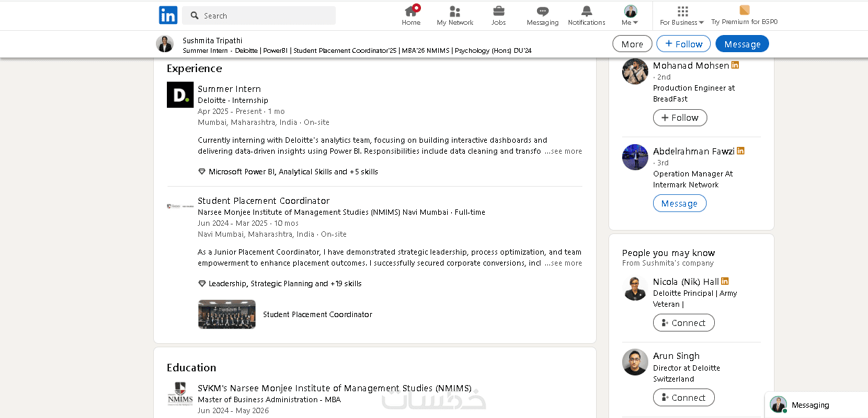The width and height of the screenshot is (868, 418).
Task: Open Microsoft Power BI skills link
Action: coord(293,172)
